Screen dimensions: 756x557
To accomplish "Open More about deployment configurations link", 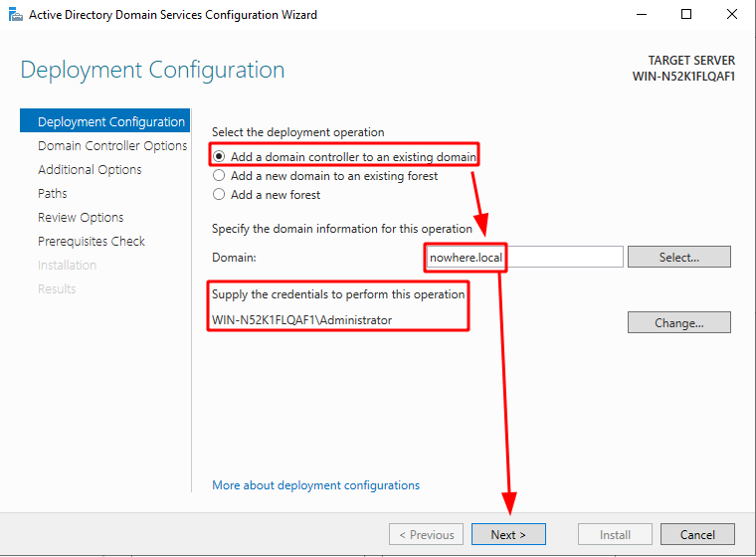I will coord(315,485).
